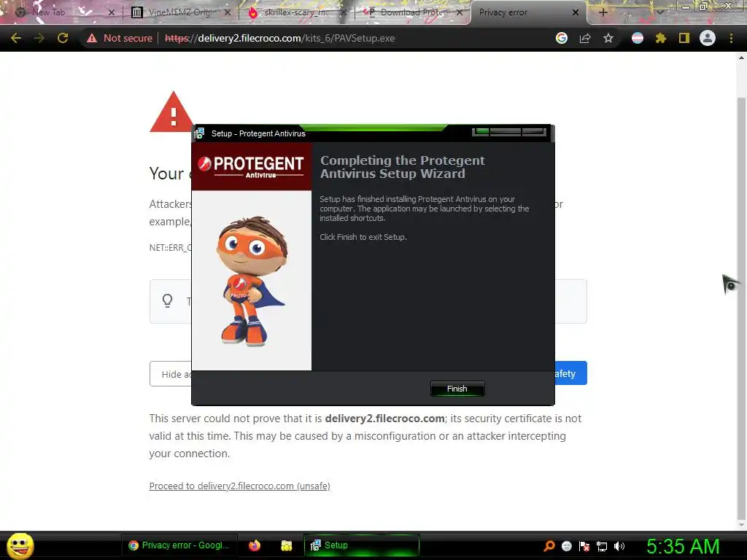Image resolution: width=747 pixels, height=560 pixels.
Task: Click the lightbulb icon in the tip box
Action: 167,300
